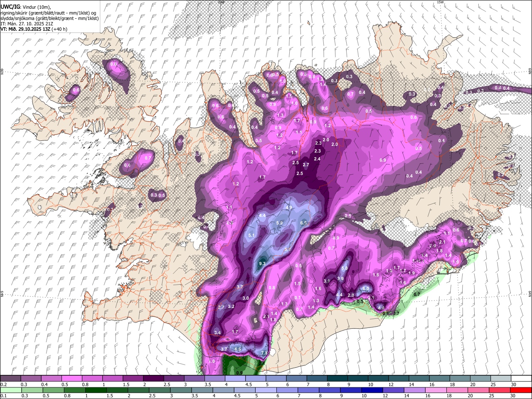
Task: Pick the upper scale light blue swatch between 4 and 4.5
Action: [x=235, y=379]
